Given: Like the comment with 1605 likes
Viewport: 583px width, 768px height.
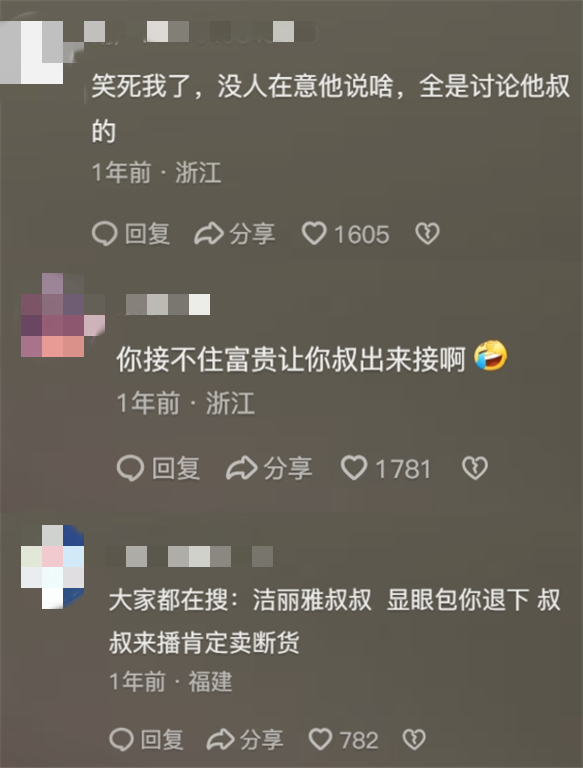Looking at the screenshot, I should 314,233.
